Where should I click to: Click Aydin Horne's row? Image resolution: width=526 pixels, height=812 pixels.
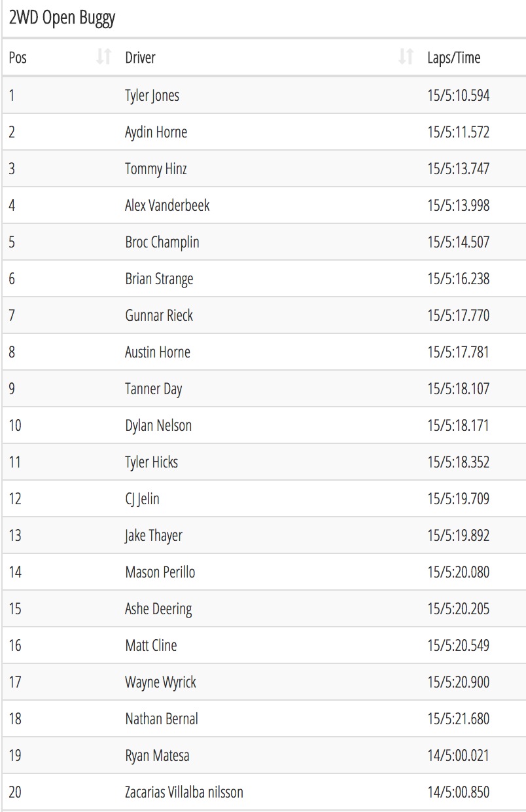tap(264, 132)
